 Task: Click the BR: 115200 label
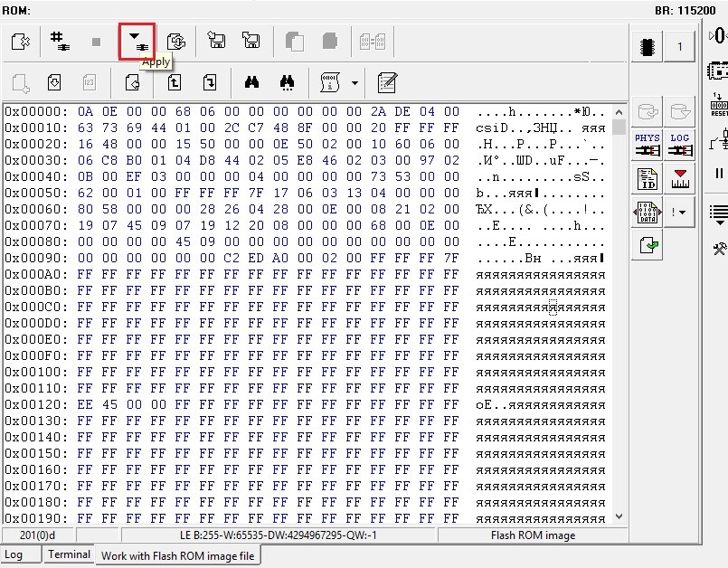tap(685, 10)
